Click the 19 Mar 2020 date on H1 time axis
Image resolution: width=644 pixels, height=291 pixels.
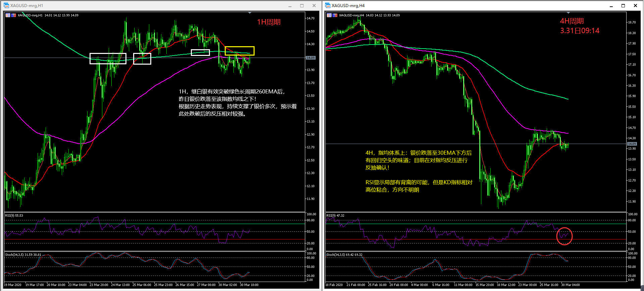[x=13, y=285]
